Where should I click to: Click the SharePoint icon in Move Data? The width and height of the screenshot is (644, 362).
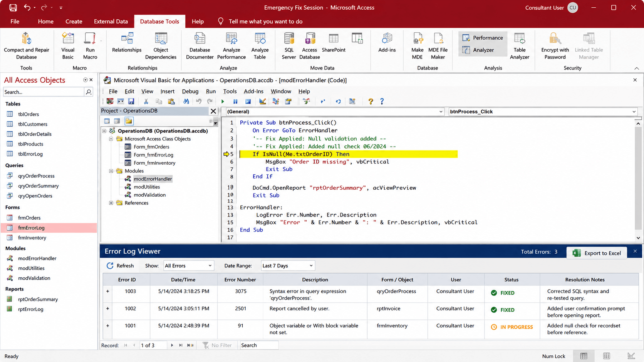[334, 38]
